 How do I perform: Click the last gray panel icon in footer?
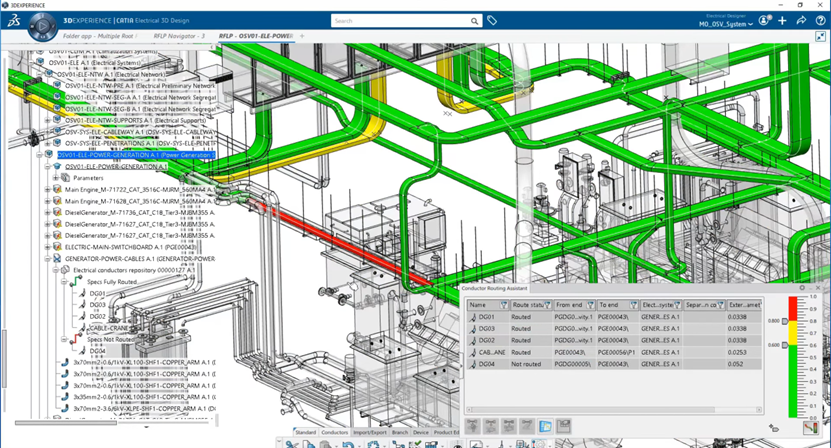coord(563,426)
